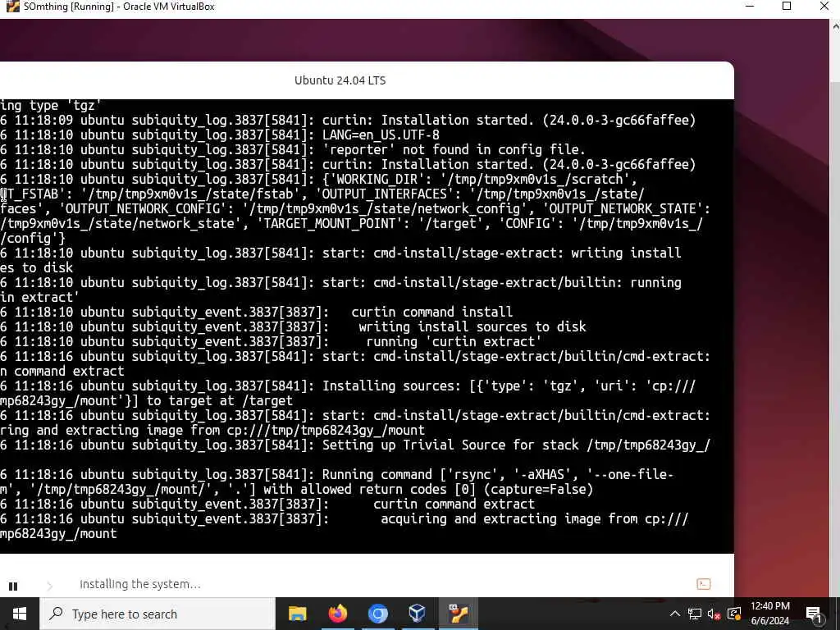Open VirtualBox Manager cube icon in taskbar
840x630 pixels.
coord(417,614)
